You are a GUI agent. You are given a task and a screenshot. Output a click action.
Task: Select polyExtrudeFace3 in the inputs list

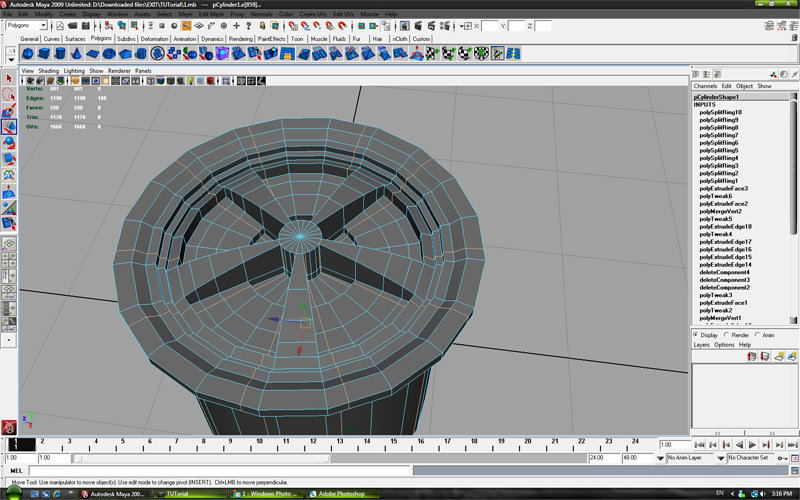point(723,188)
